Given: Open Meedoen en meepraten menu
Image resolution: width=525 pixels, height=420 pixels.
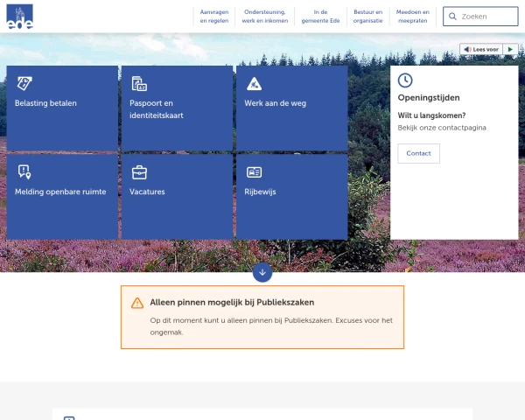Looking at the screenshot, I should coord(412,17).
